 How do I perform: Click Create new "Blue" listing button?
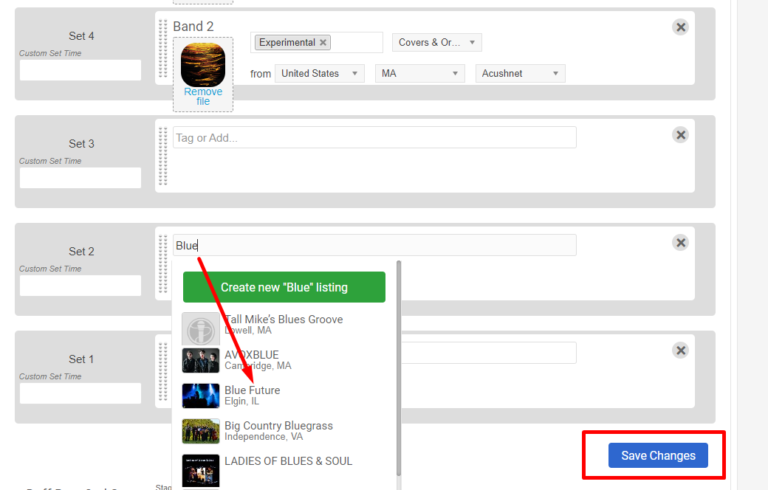tap(284, 287)
